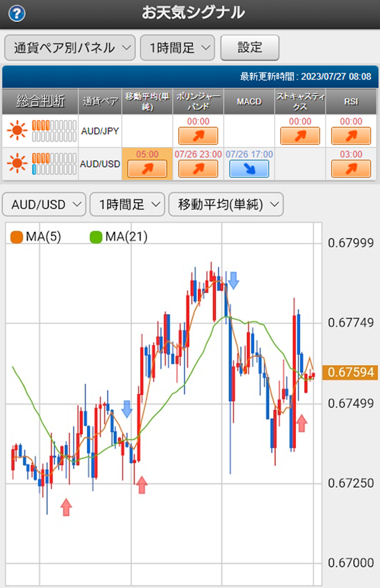This screenshot has height=588, width=380.
Task: Click the 総合判断 column header
Action: tap(40, 101)
